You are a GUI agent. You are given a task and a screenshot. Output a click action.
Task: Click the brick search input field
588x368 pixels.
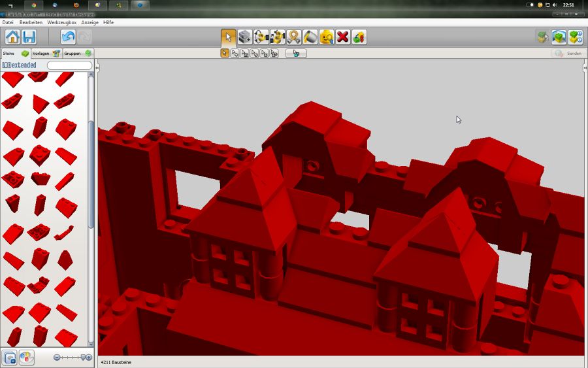coord(69,65)
